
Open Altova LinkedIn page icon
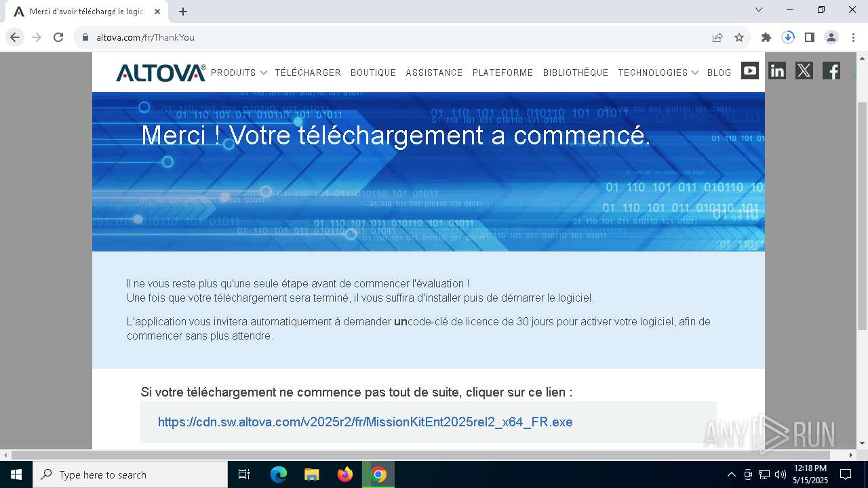[x=777, y=70]
